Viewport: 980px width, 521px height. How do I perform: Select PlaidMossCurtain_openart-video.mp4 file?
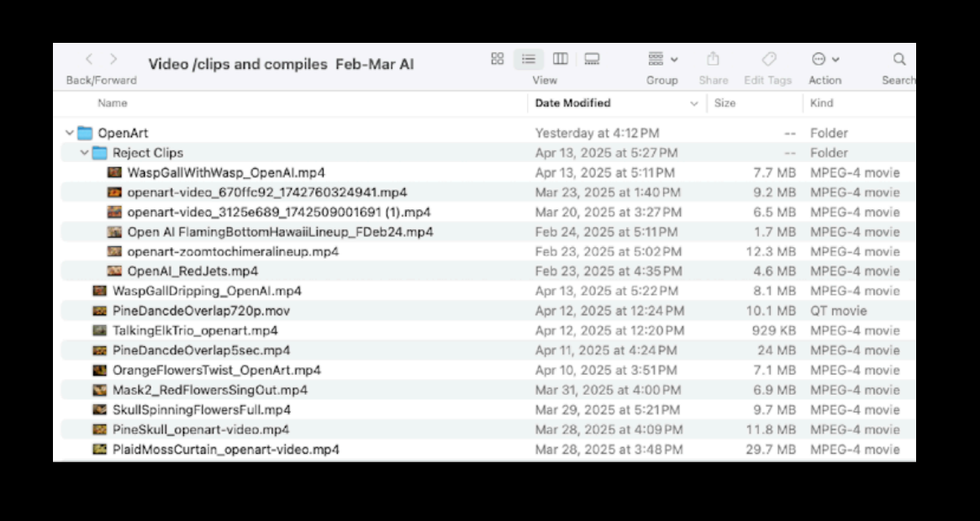point(225,450)
